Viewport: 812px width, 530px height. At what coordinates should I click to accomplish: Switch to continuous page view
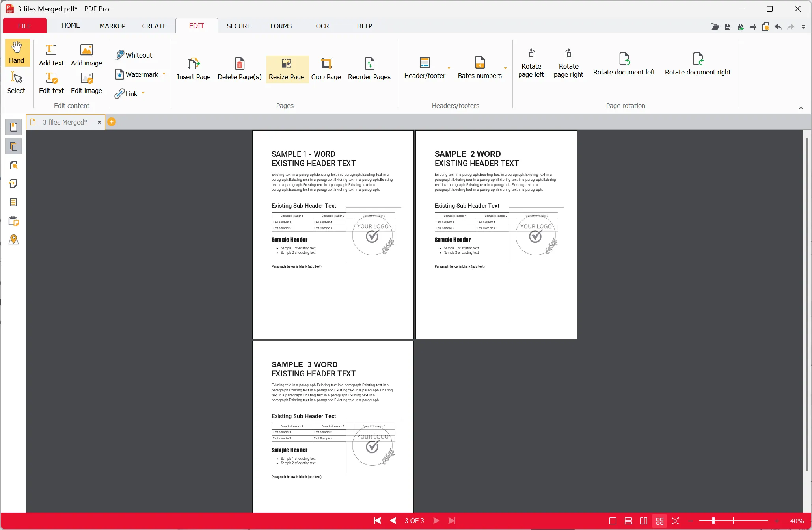click(x=628, y=521)
